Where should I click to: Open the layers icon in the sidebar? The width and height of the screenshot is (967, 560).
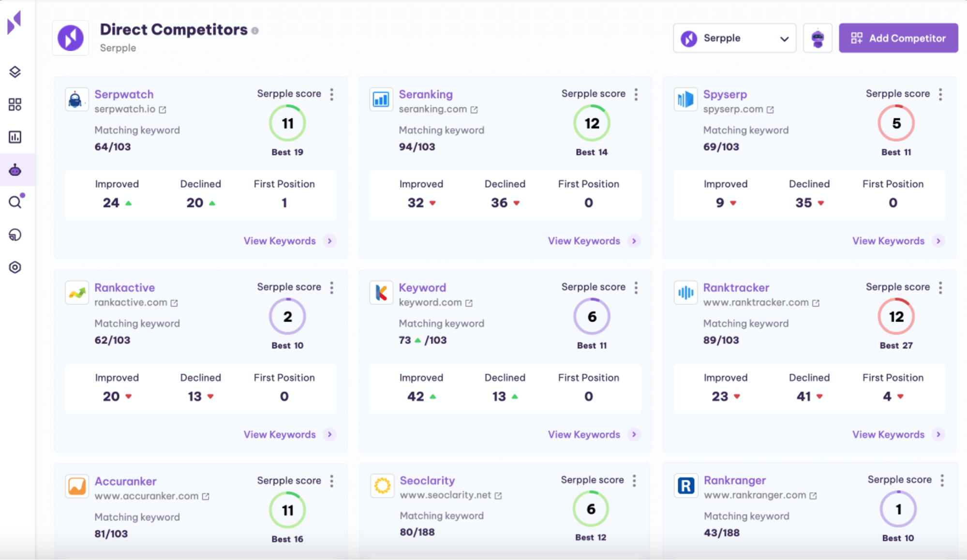[15, 72]
